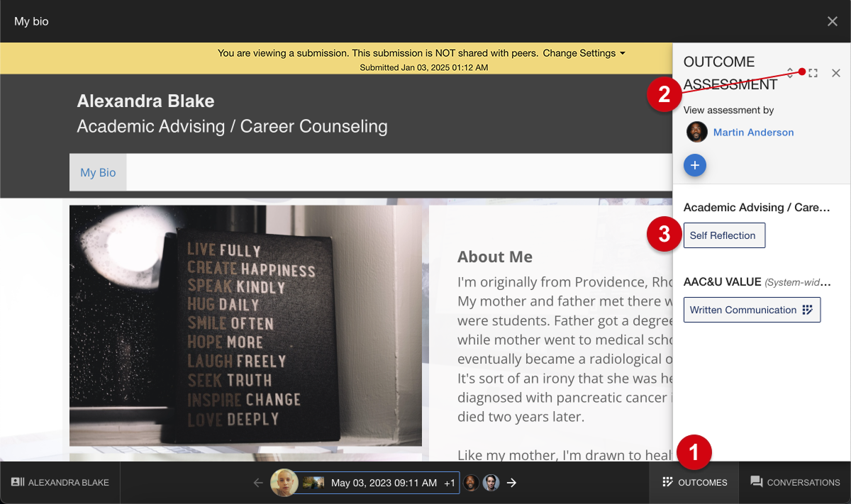This screenshot has height=504, width=851.
Task: Click the Academic Advising / Career Counseling subtitle
Action: [x=232, y=127]
